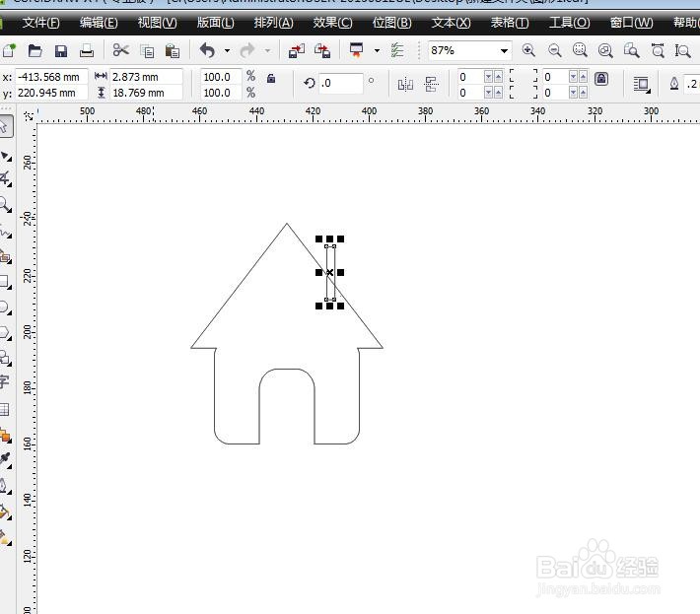Increase top-left corner roundness value
This screenshot has width=700, height=614.
tap(498, 77)
